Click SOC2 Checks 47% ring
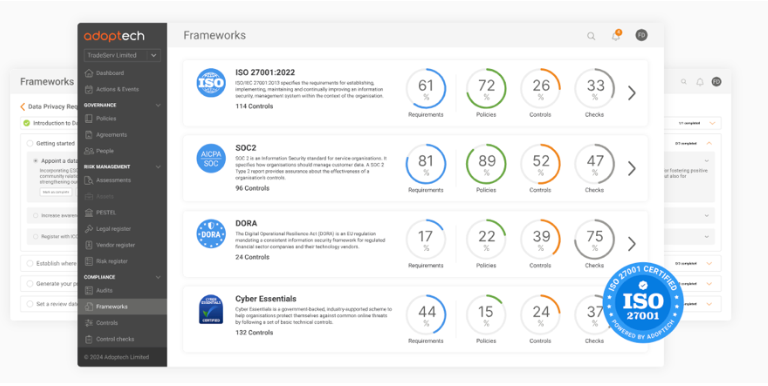Image resolution: width=768 pixels, height=386 pixels. [594, 164]
